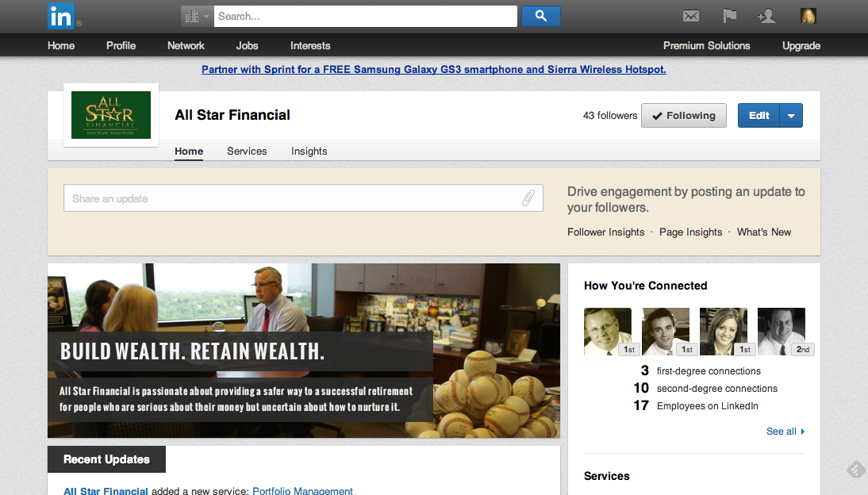Screen dimensions: 868x495
Task: Open the Portfolio Management service link
Action: coord(302,490)
